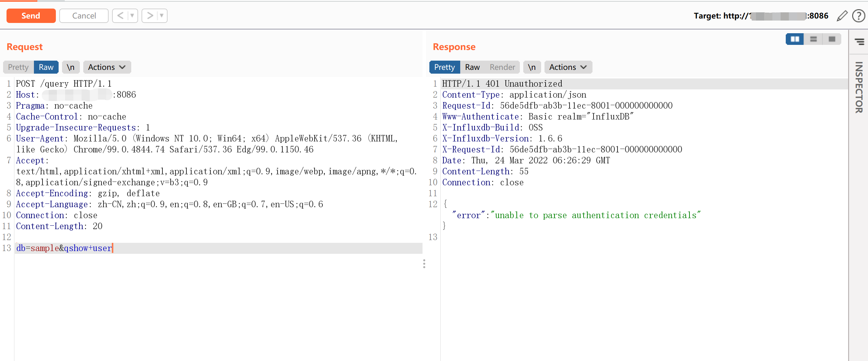
Task: Click the 'Pragma: no-cache' header line
Action: coord(54,106)
